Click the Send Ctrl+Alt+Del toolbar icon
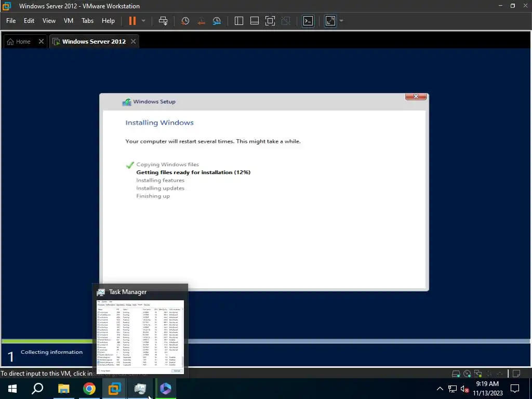532x399 pixels. pyautogui.click(x=163, y=21)
